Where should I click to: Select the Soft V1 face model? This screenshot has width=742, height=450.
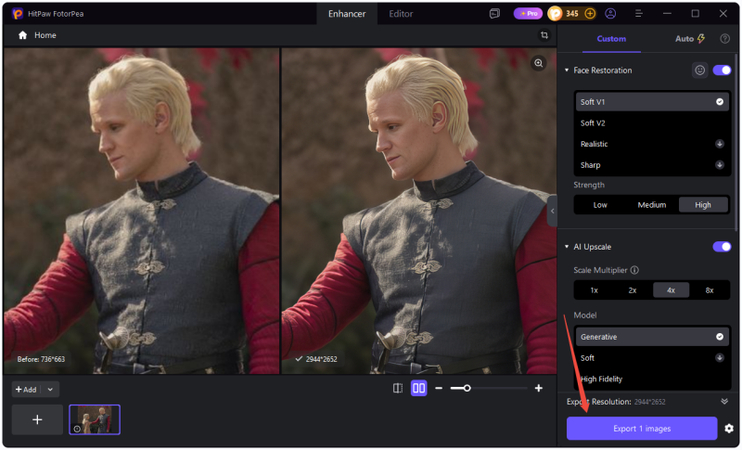pos(652,102)
